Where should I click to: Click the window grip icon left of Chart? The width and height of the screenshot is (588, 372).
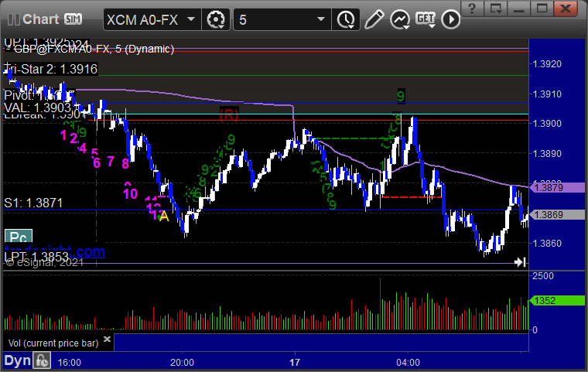13,19
